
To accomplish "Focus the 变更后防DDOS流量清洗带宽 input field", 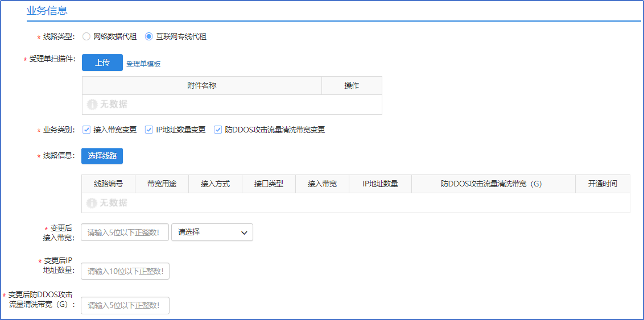I will point(125,305).
